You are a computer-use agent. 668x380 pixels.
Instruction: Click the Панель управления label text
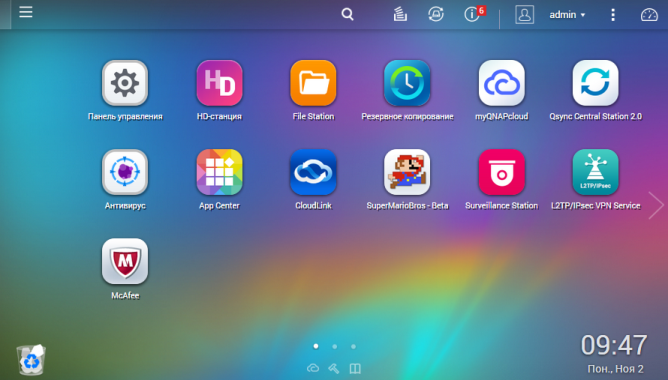point(125,116)
